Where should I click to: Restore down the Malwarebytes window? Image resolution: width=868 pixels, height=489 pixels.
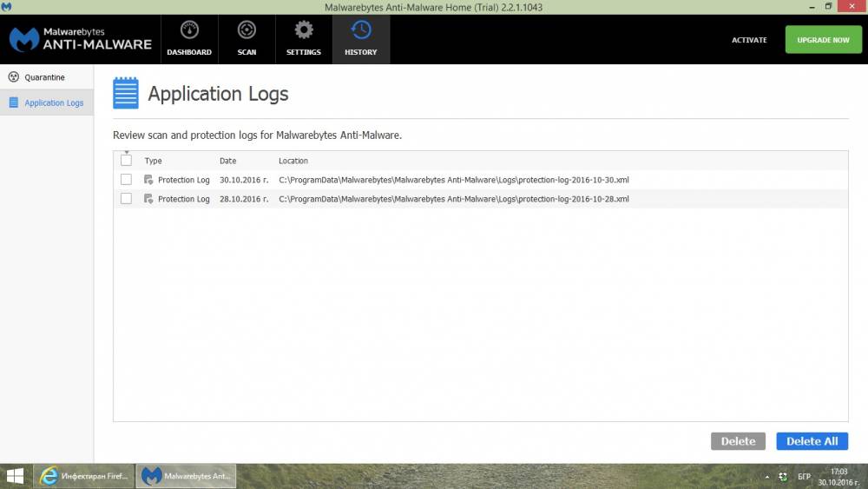click(x=829, y=7)
